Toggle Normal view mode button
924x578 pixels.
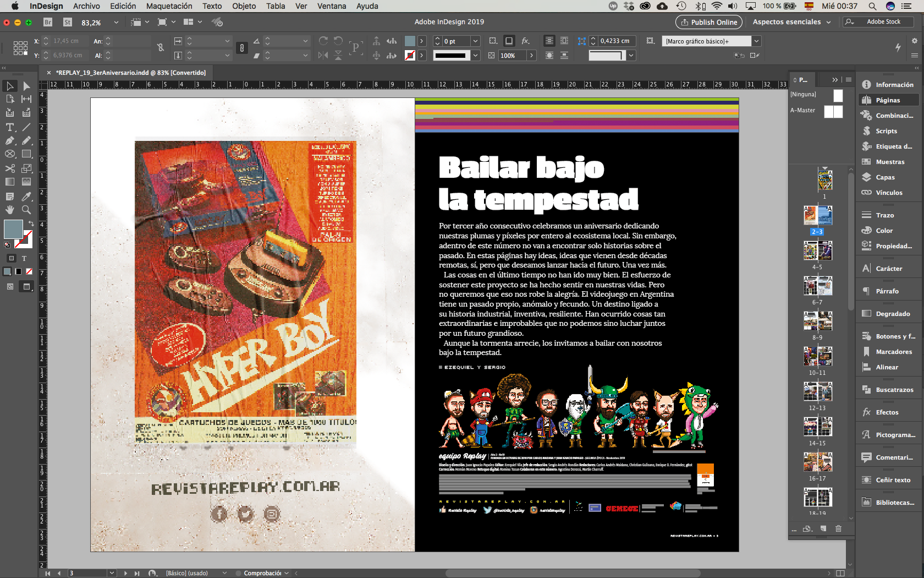(10, 286)
